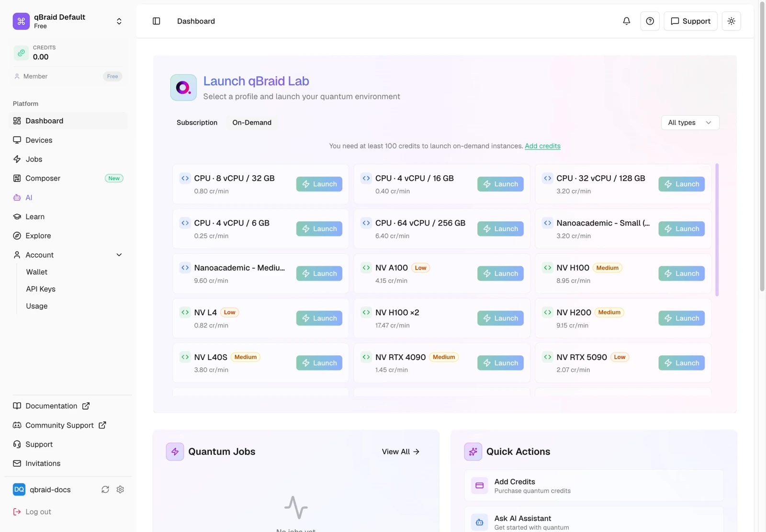This screenshot has height=532, width=766.
Task: Open the All types filter dropdown
Action: click(690, 123)
